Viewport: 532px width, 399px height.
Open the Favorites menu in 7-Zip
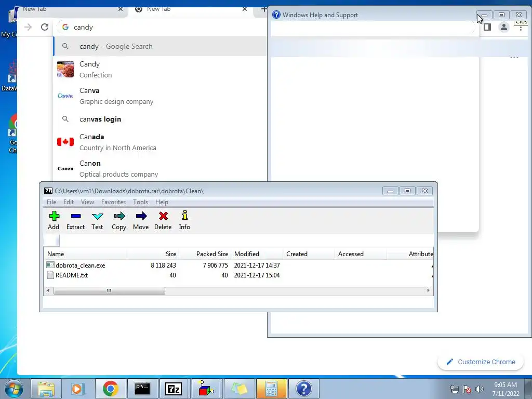[113, 202]
